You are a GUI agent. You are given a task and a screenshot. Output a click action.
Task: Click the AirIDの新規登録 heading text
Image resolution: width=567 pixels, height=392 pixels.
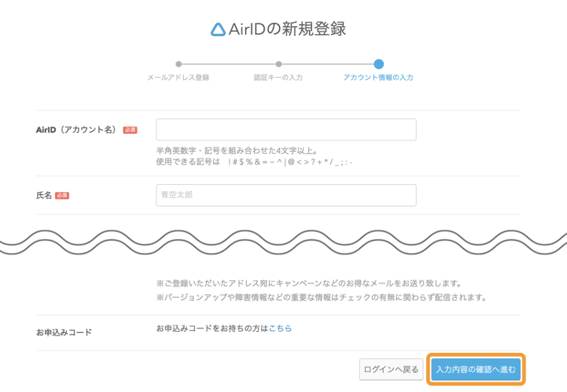tap(287, 29)
